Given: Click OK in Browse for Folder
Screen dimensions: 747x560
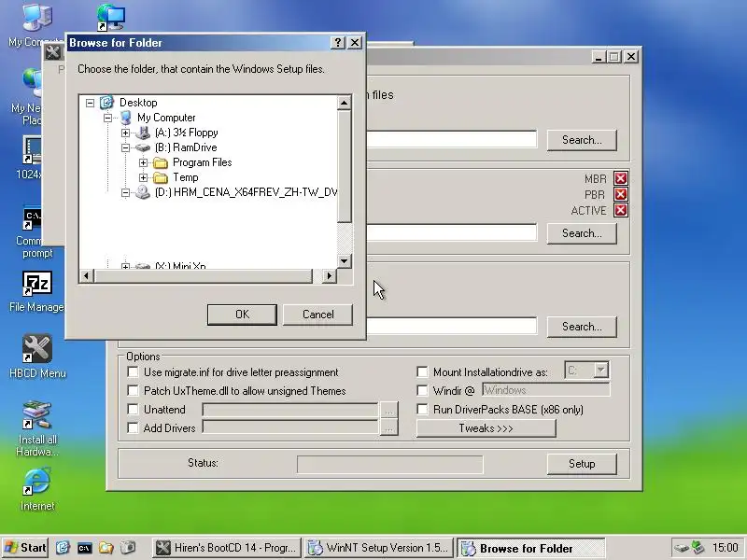Looking at the screenshot, I should coord(242,315).
